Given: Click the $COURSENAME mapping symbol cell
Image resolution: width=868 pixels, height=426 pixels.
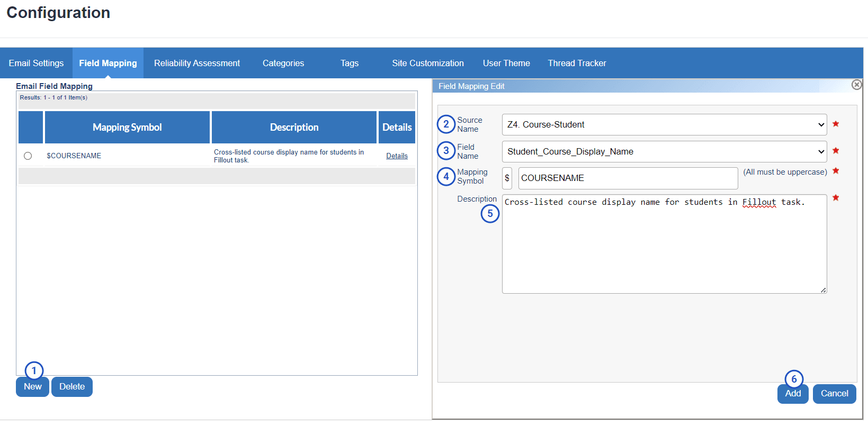Looking at the screenshot, I should point(74,156).
